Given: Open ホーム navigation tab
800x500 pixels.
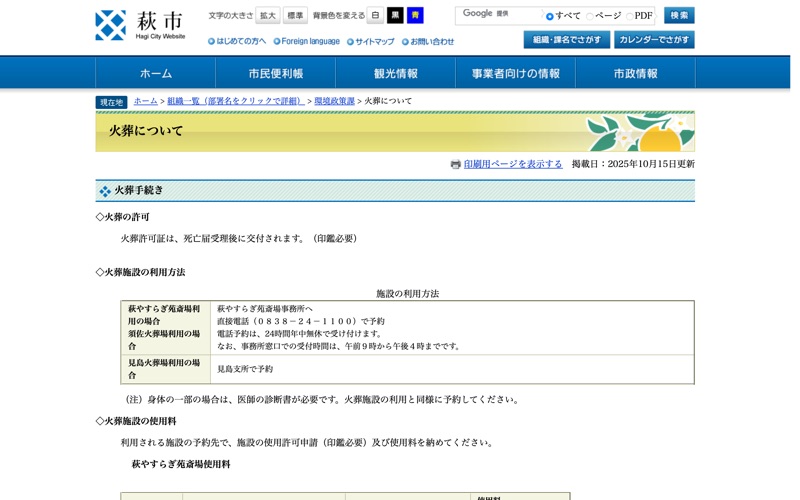Looking at the screenshot, I should [156, 73].
